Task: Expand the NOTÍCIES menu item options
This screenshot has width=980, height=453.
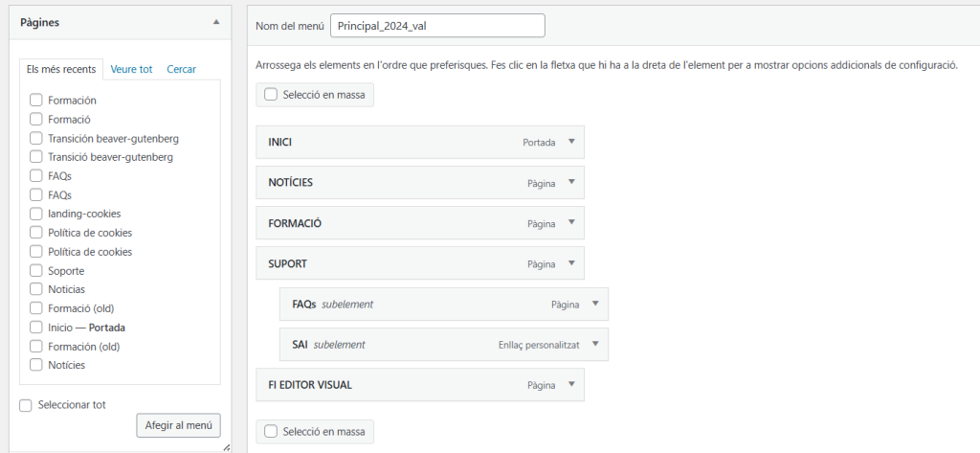Action: (x=571, y=182)
